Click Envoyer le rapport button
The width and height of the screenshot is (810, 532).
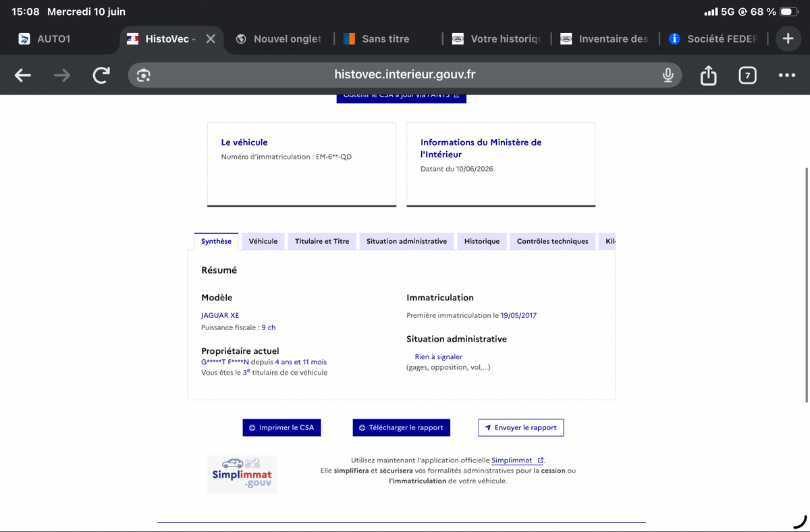click(x=520, y=427)
